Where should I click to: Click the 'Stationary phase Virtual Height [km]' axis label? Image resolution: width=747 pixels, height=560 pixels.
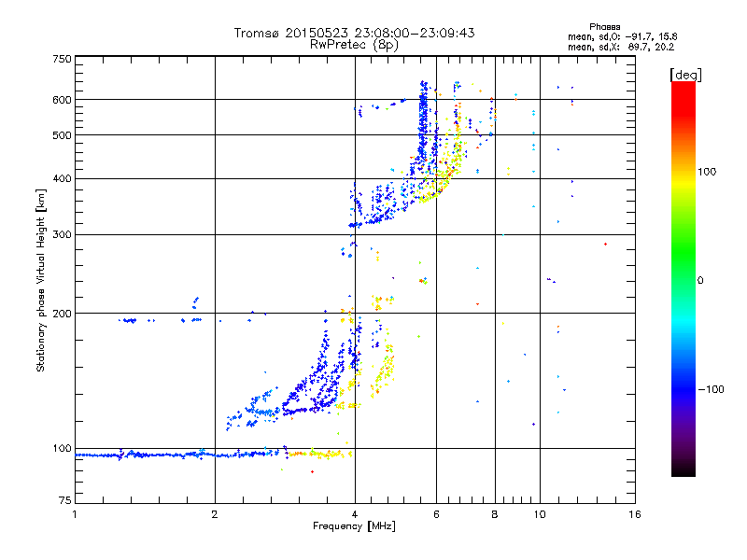point(41,280)
